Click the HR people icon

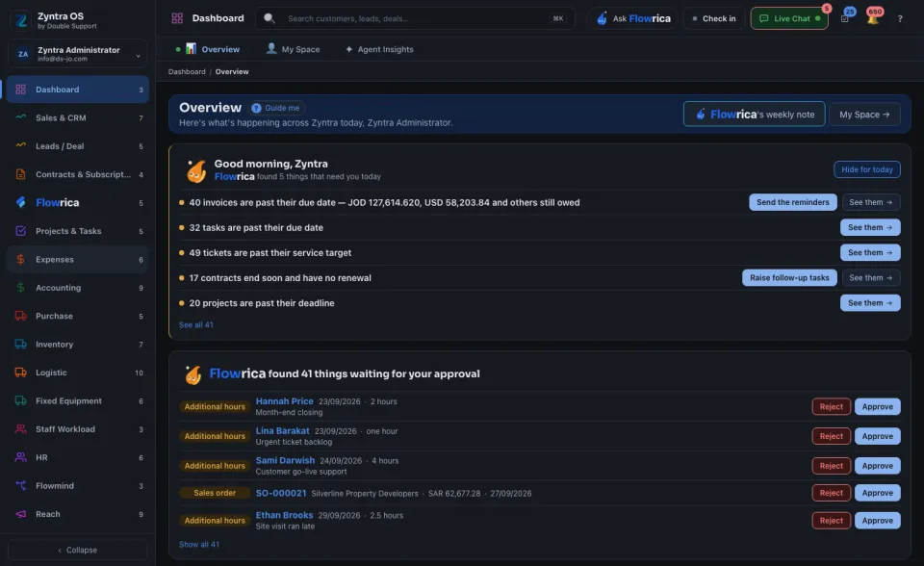[x=20, y=457]
